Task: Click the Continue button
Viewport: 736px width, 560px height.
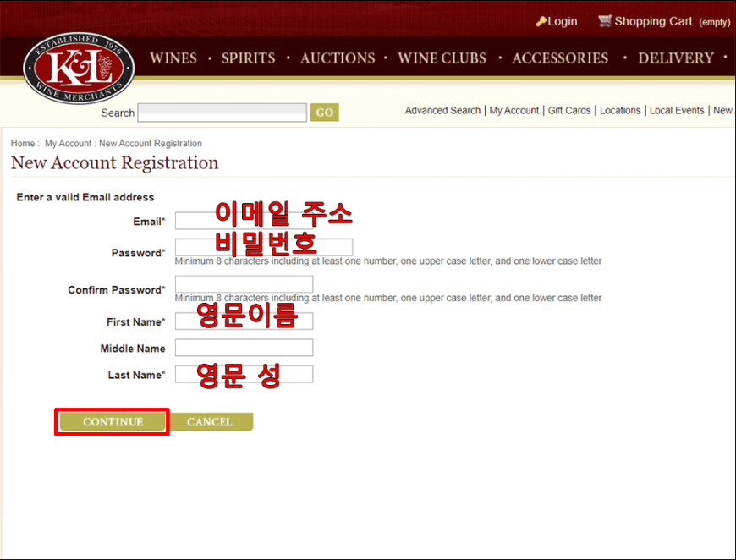Action: pyautogui.click(x=113, y=421)
